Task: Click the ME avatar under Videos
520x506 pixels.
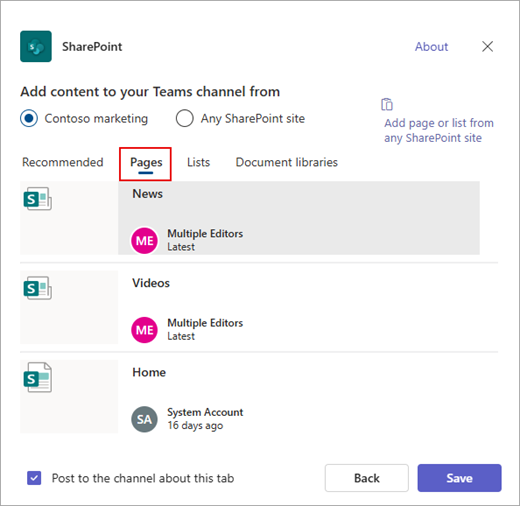Action: [144, 330]
